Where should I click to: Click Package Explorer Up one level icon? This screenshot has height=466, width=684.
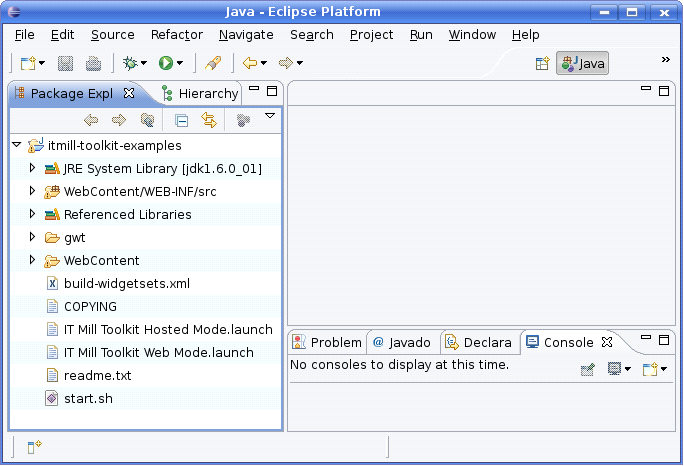[147, 120]
